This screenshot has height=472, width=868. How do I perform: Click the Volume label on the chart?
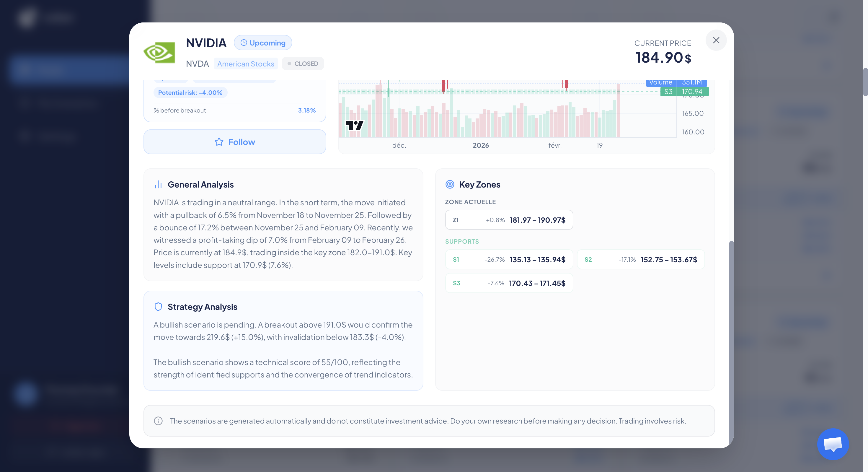(660, 82)
